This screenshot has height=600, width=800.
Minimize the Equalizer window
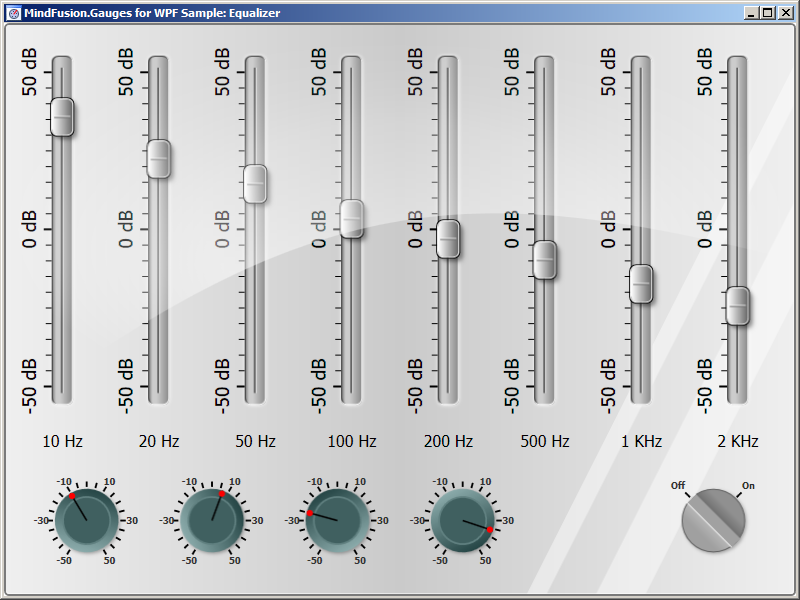[x=751, y=13]
